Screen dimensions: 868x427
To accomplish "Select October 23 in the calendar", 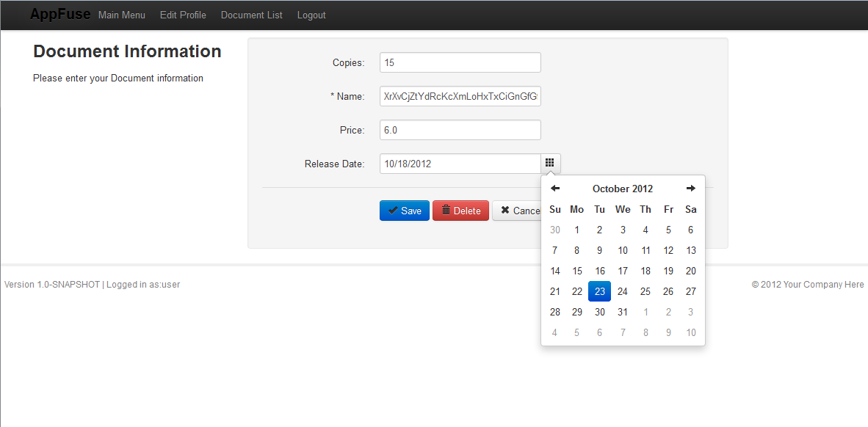I will pyautogui.click(x=599, y=291).
